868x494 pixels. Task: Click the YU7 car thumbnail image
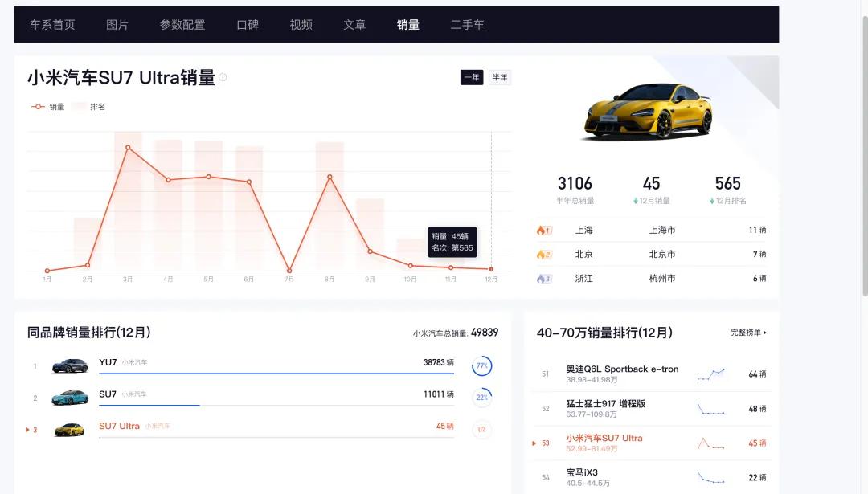coord(69,363)
